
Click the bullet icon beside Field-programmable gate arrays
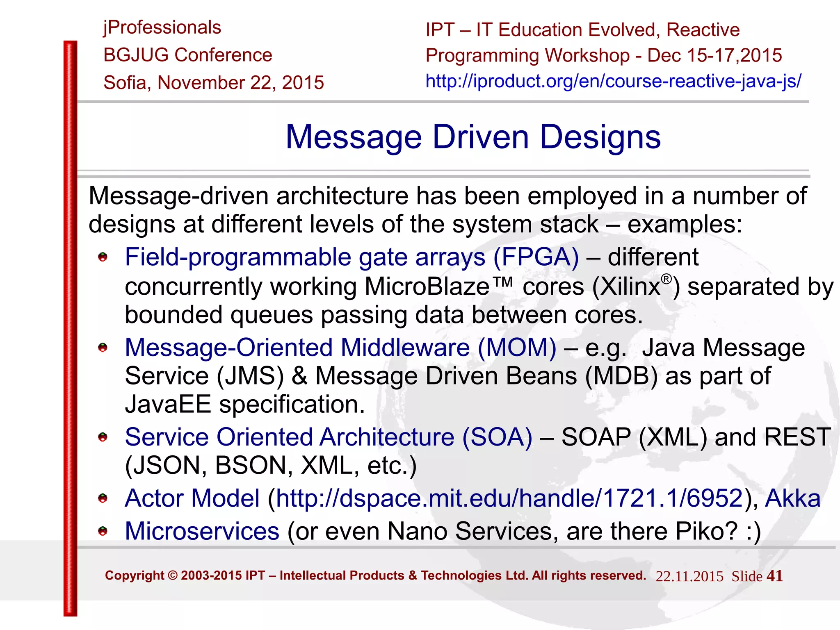coord(103,257)
